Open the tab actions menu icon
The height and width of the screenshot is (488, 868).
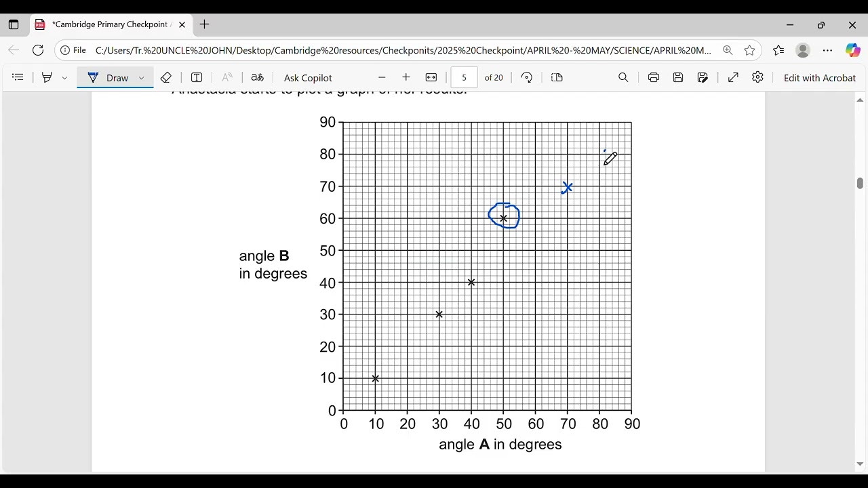coord(14,25)
